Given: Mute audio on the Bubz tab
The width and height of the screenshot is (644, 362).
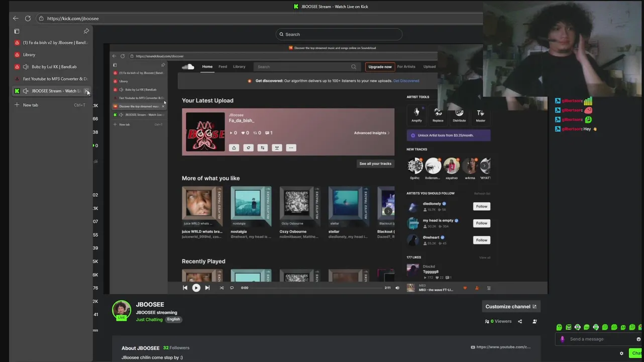Looking at the screenshot, I should [x=26, y=67].
